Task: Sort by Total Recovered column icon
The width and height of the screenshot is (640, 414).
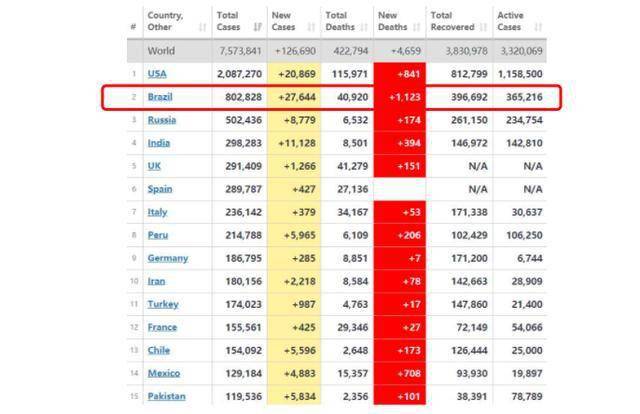Action: point(484,27)
